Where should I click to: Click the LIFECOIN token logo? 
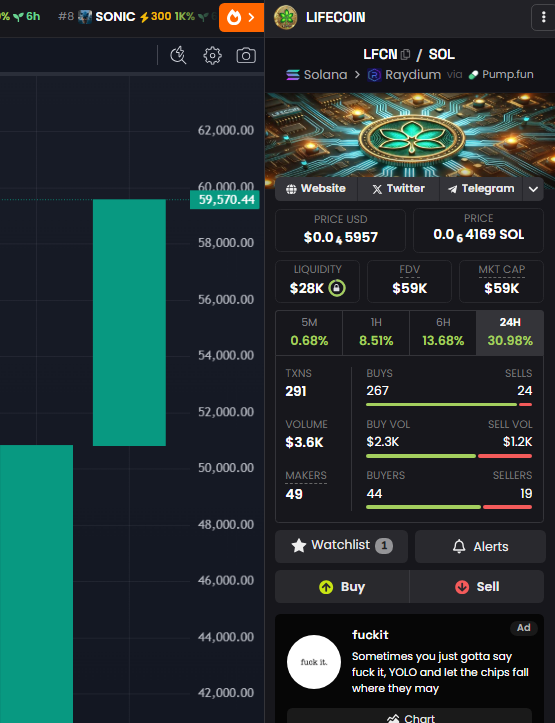pyautogui.click(x=285, y=17)
